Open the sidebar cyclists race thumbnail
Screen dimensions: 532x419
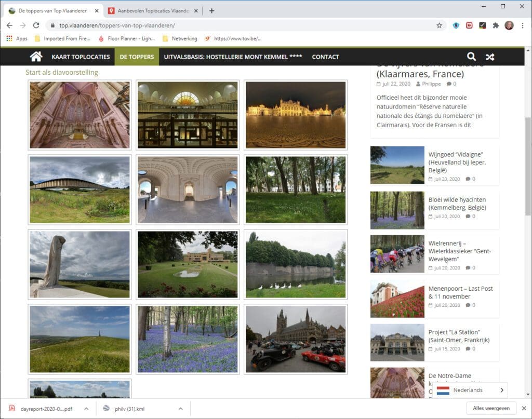(x=397, y=254)
